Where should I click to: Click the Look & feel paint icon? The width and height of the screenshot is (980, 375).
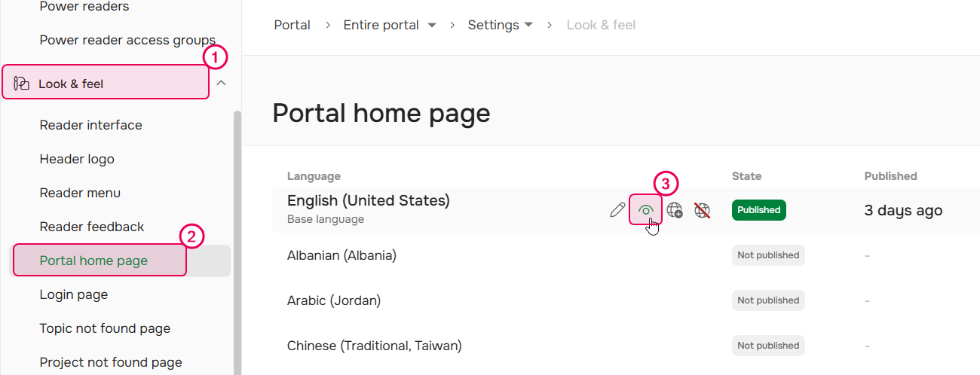click(22, 84)
